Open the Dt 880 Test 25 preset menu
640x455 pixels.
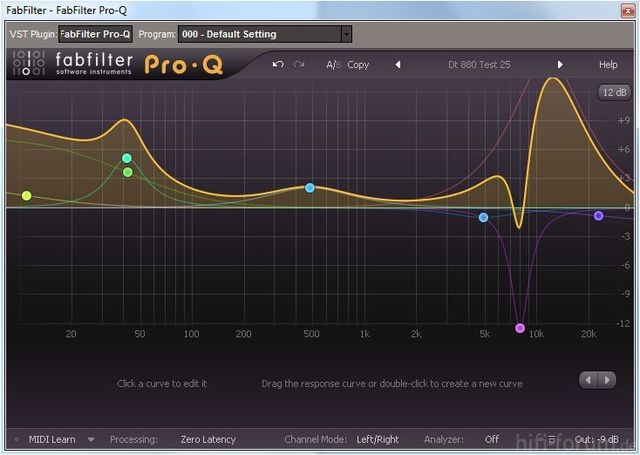[479, 65]
